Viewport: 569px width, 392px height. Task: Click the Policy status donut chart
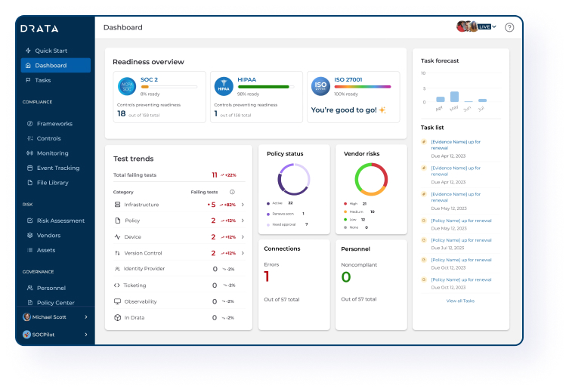(x=294, y=179)
